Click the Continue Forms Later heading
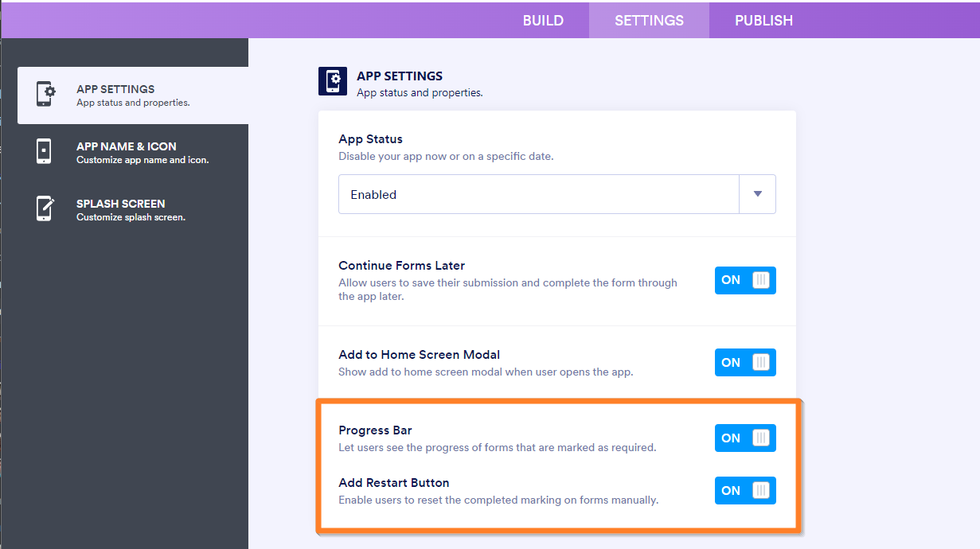Viewport: 980px width, 549px height. click(x=401, y=266)
